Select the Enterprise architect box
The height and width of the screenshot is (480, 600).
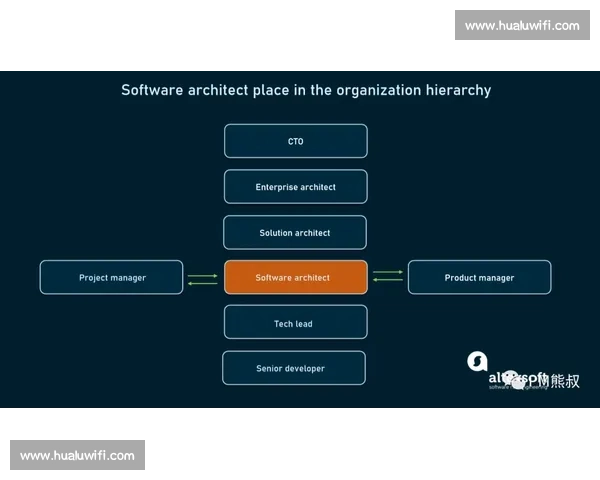[295, 187]
